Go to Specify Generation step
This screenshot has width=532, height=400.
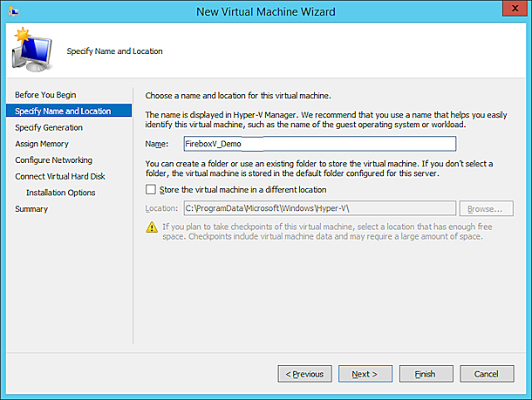[49, 127]
